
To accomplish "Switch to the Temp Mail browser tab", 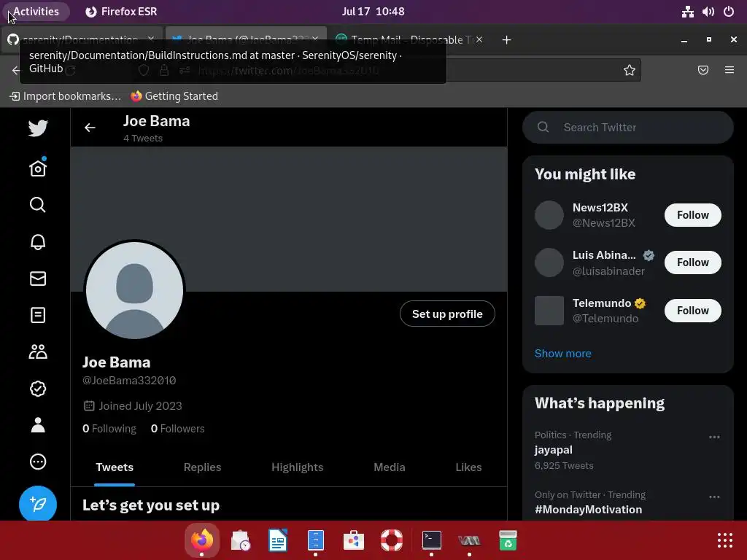I will 409,40.
